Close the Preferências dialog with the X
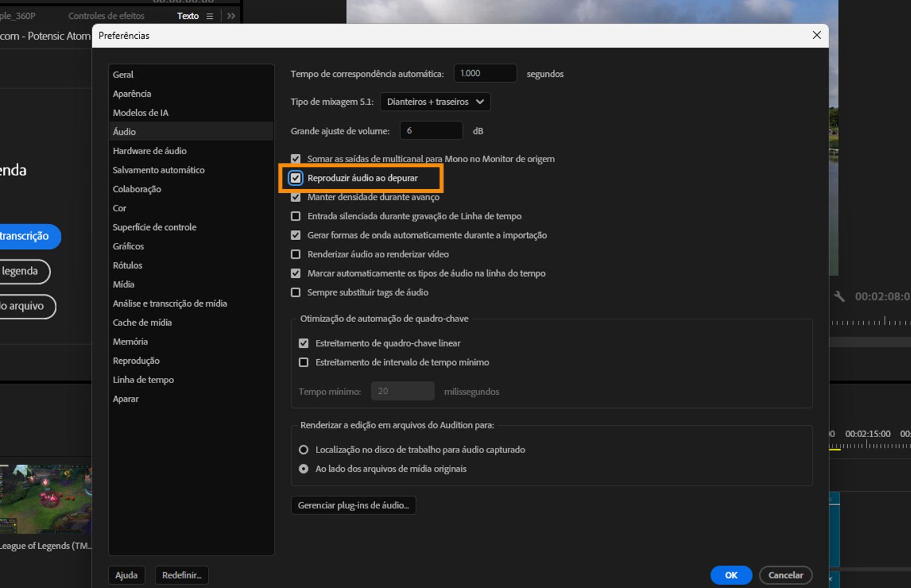This screenshot has height=588, width=911. tap(817, 35)
